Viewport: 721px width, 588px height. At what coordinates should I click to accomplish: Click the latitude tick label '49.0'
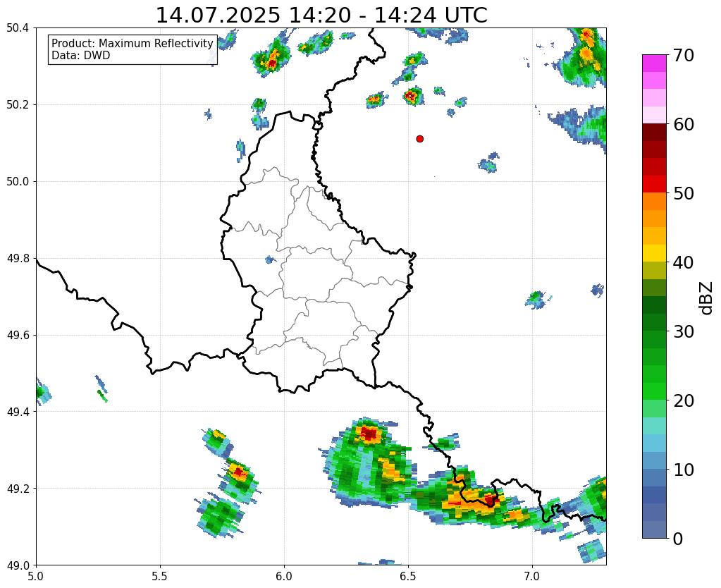click(x=18, y=565)
